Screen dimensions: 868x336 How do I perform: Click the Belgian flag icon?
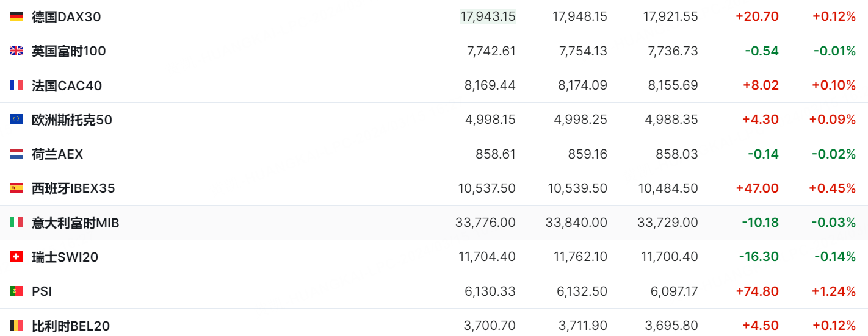coord(16,326)
